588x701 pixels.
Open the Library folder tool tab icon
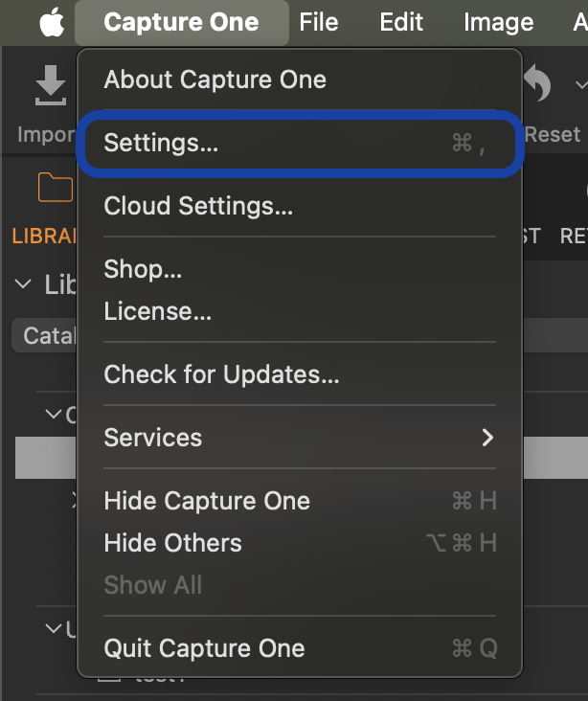point(56,187)
